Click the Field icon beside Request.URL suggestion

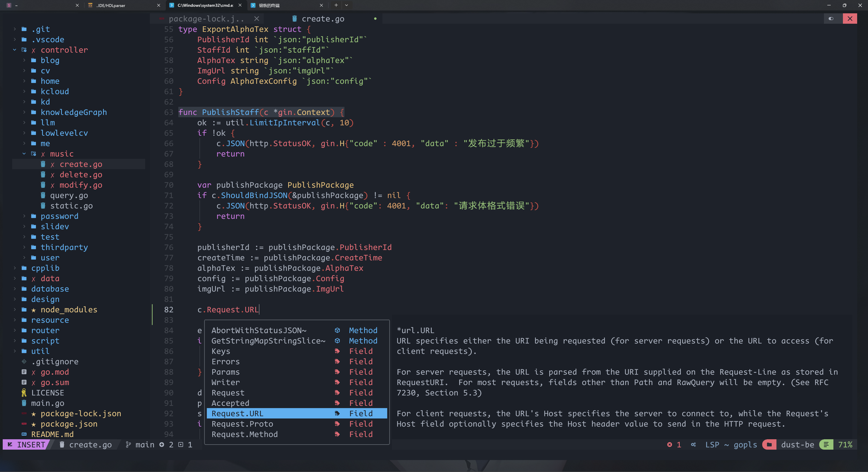(337, 414)
